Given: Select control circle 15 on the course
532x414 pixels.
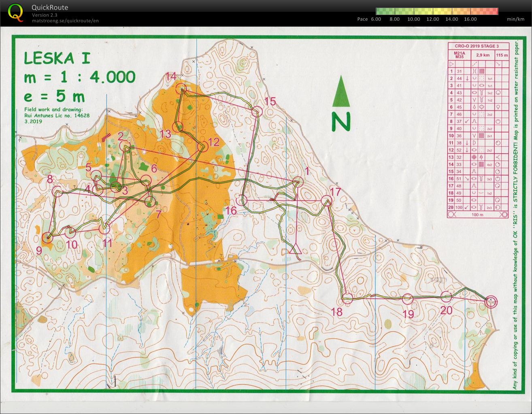Looking at the screenshot, I should pos(257,110).
